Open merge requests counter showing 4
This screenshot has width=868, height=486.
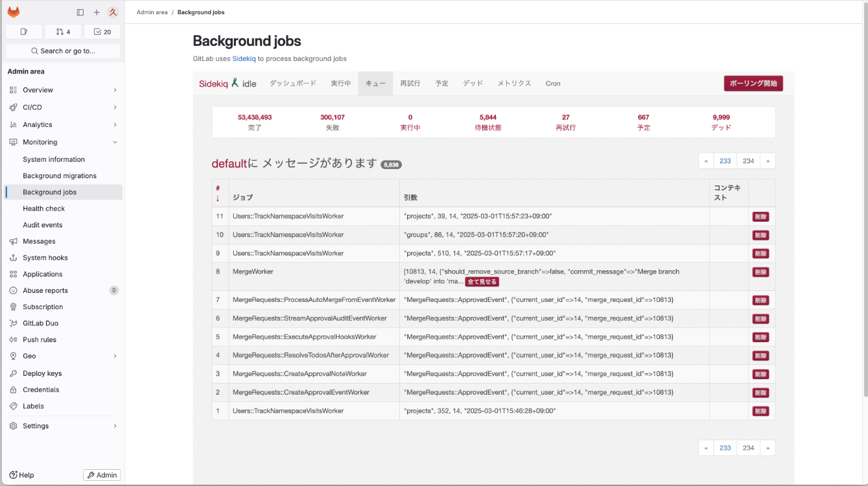[63, 32]
